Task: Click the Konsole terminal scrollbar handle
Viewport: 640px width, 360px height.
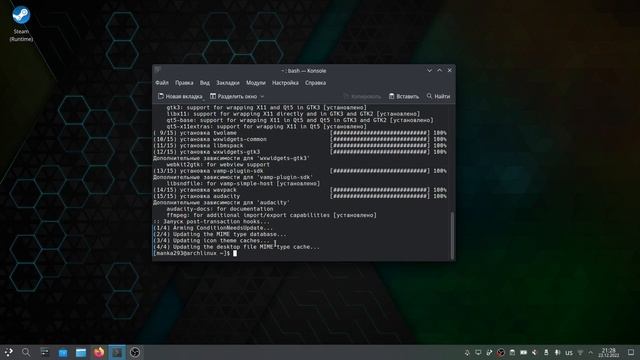Action: click(x=452, y=235)
